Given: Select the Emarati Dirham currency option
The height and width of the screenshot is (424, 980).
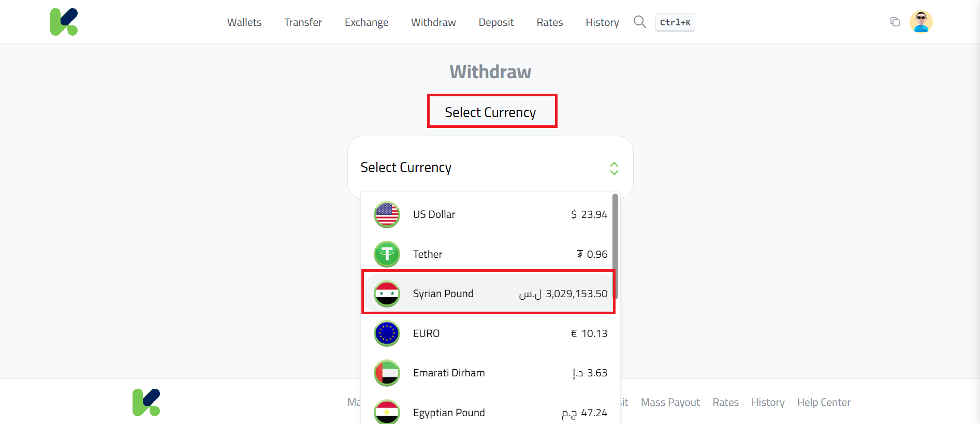Looking at the screenshot, I should (488, 373).
